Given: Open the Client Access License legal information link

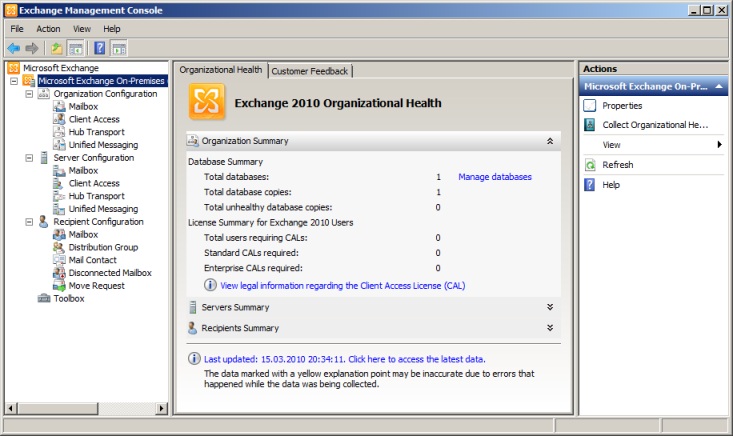Looking at the screenshot, I should pos(343,286).
